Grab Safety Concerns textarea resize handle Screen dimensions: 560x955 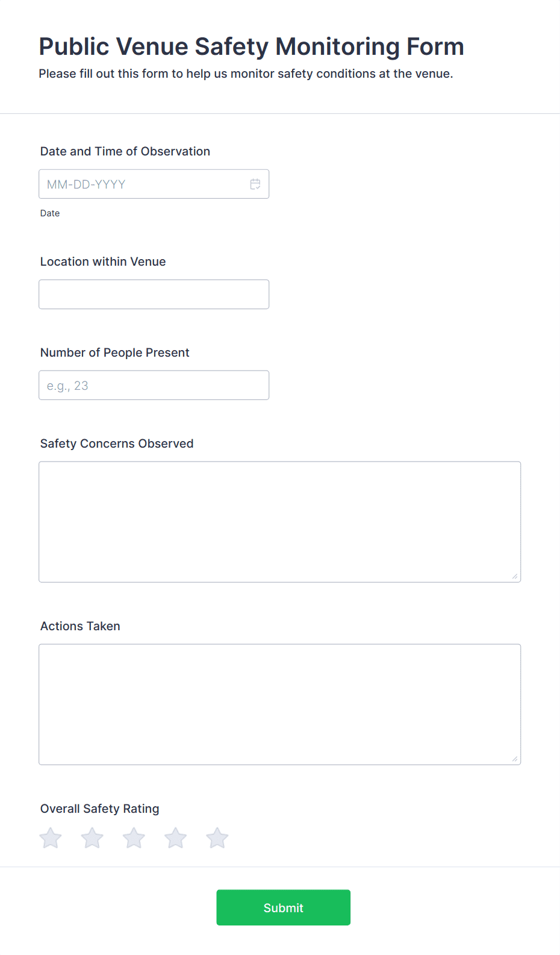[x=515, y=577]
